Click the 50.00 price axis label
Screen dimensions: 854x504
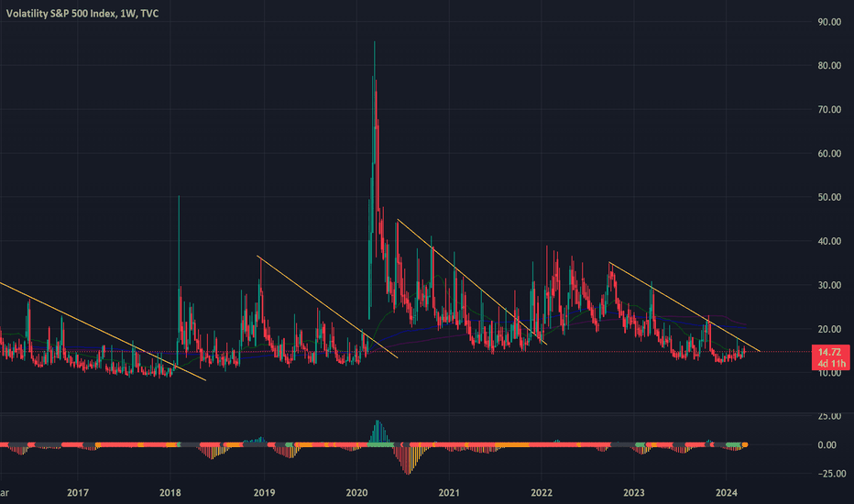click(x=829, y=197)
